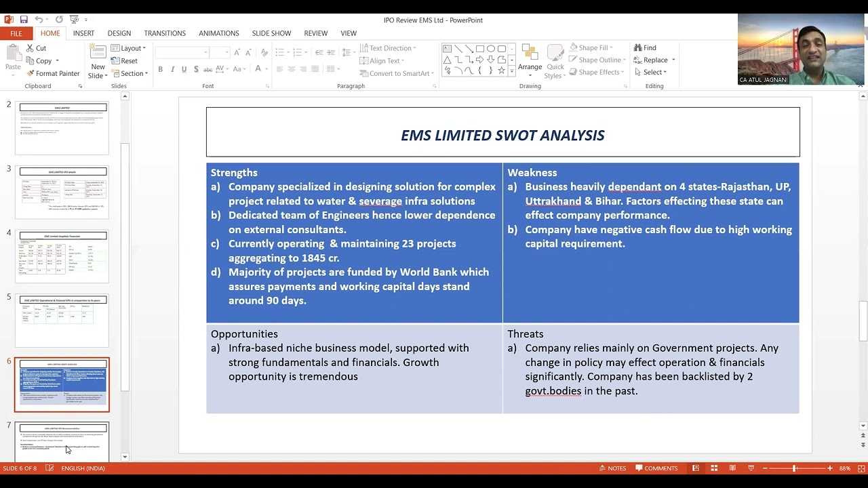Viewport: 868px width, 488px height.
Task: Reset the slide layout
Action: pyautogui.click(x=124, y=61)
